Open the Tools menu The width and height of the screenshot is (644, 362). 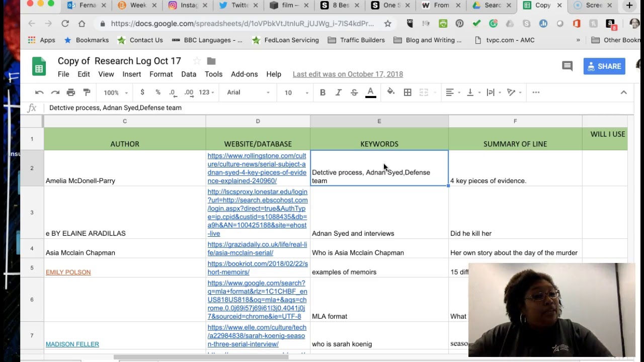coord(213,74)
